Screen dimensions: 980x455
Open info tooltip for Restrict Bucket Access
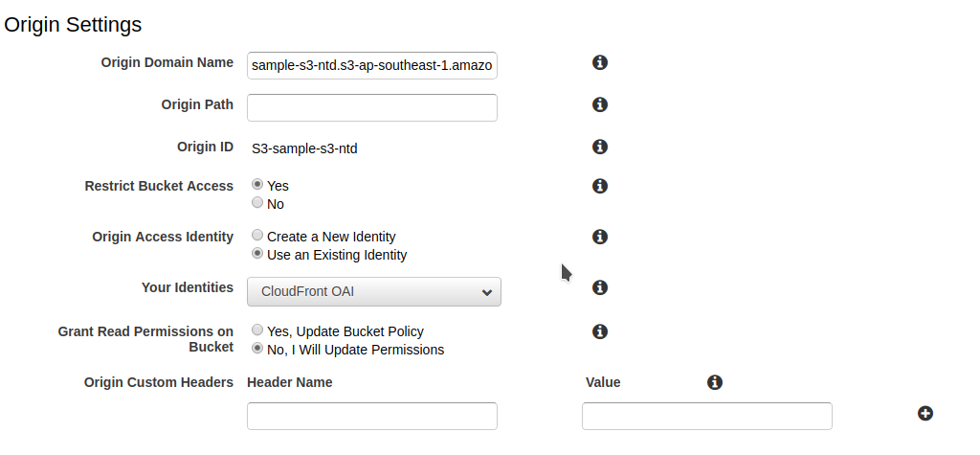(600, 186)
